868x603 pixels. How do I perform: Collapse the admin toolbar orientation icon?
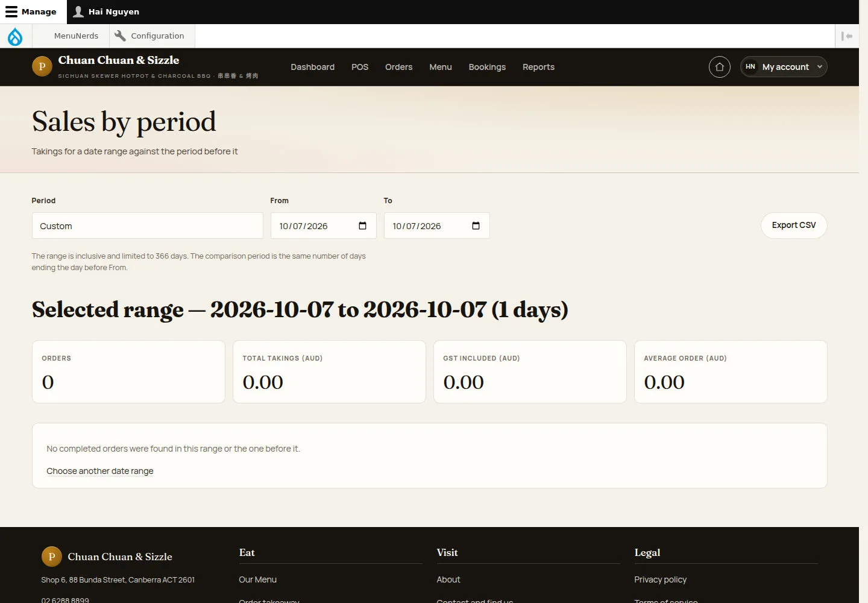847,36
